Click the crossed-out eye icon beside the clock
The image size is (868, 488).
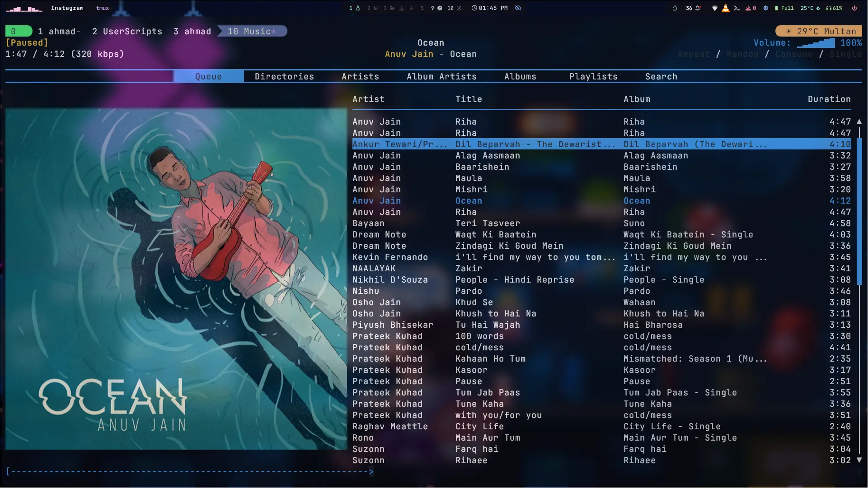point(518,8)
